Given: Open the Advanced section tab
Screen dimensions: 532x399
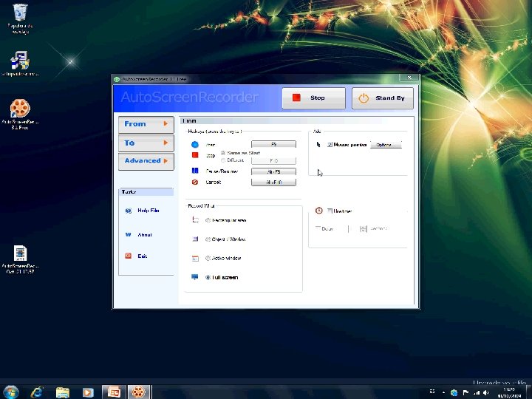Looking at the screenshot, I should (146, 161).
